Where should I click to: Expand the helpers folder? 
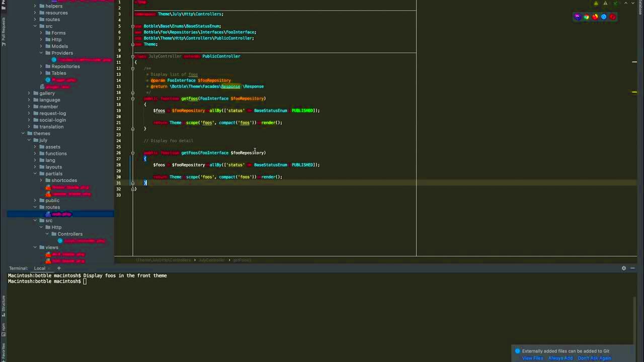pyautogui.click(x=35, y=6)
